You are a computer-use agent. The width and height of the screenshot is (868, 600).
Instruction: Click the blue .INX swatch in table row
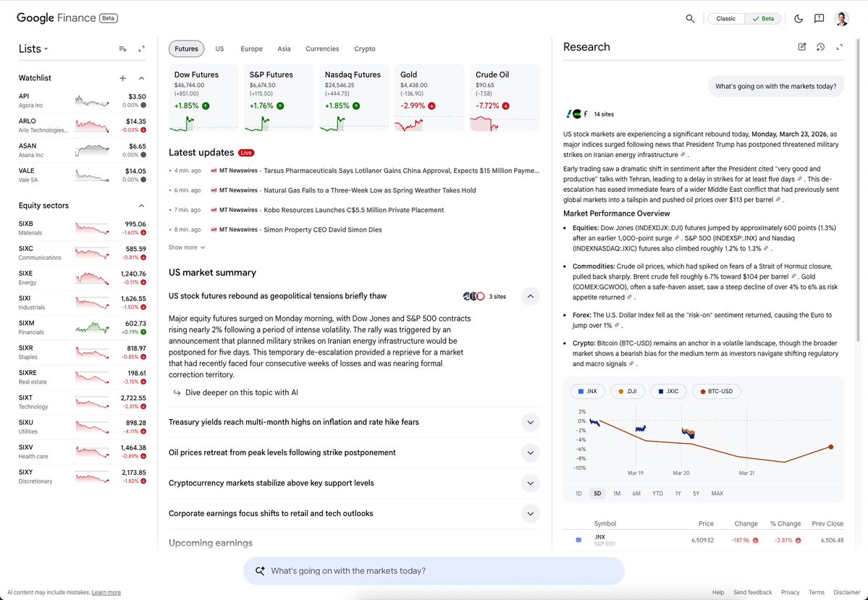pyautogui.click(x=578, y=540)
